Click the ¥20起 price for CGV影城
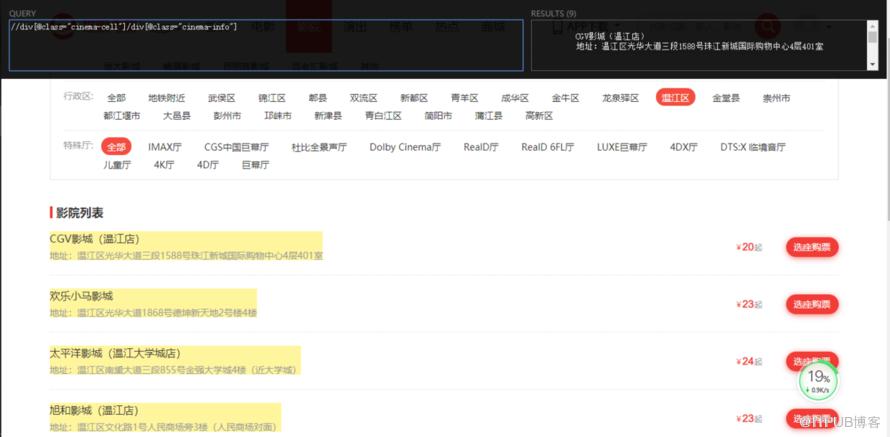Screen dimensions: 890x437 [749, 247]
